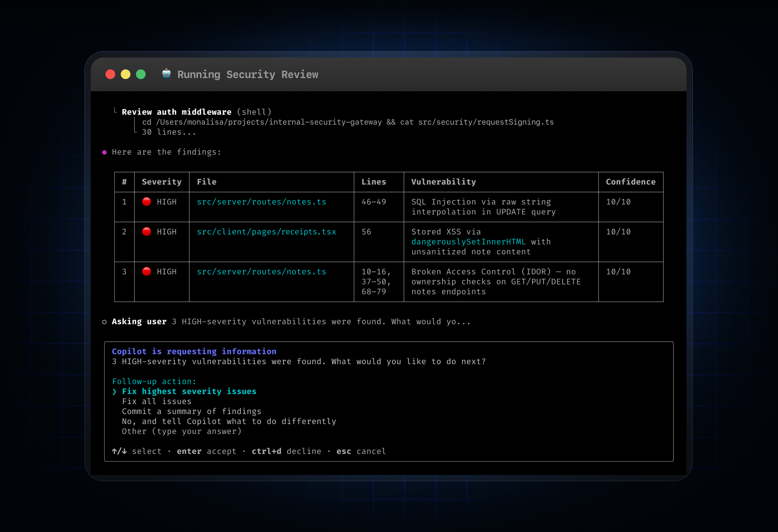The height and width of the screenshot is (532, 778).
Task: Click the 'enter accept' keyboard hint
Action: 206,451
